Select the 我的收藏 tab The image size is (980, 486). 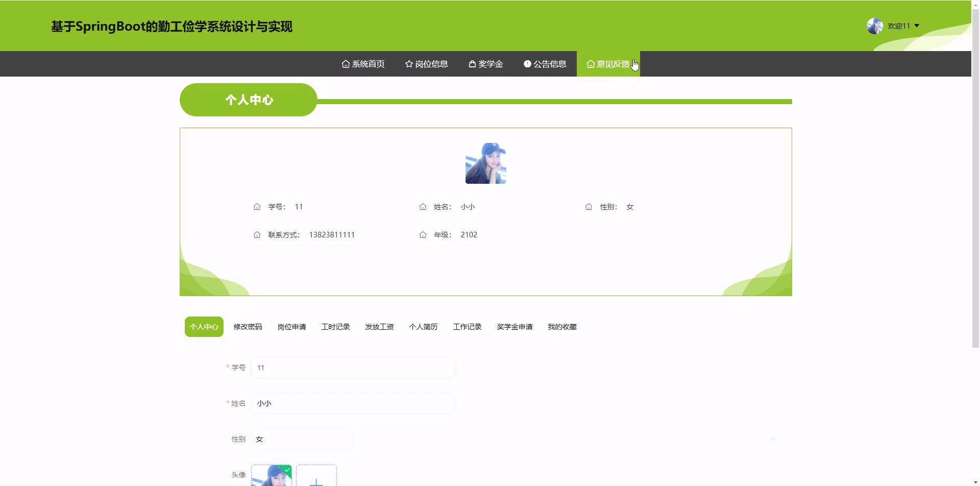tap(562, 327)
